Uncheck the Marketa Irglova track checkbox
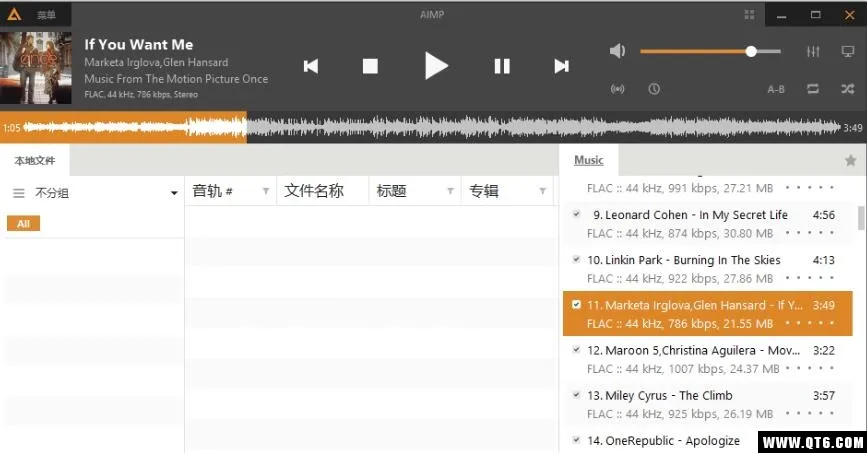Screen dimensions: 867x453 576,305
